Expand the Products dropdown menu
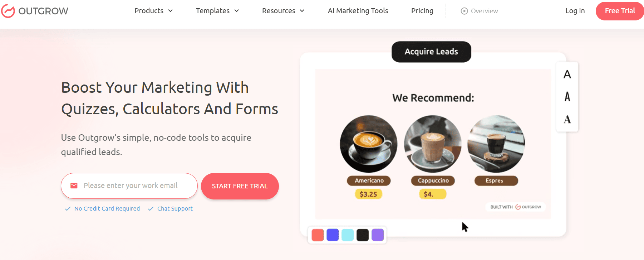 tap(154, 11)
